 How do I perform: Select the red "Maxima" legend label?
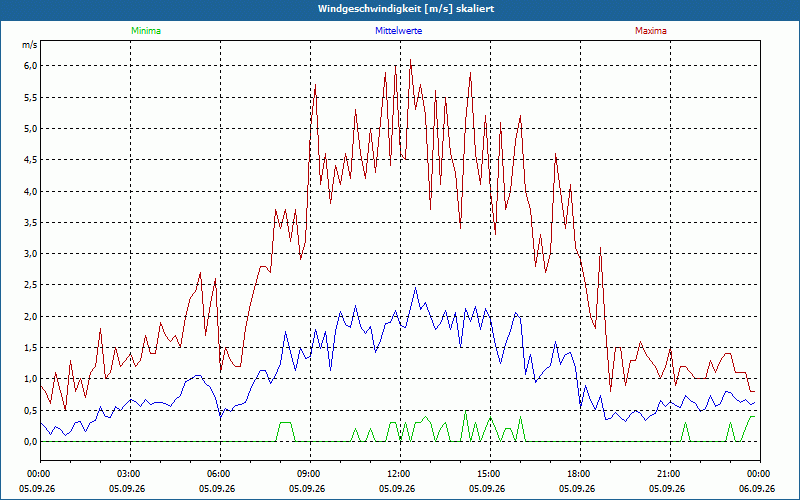651,31
